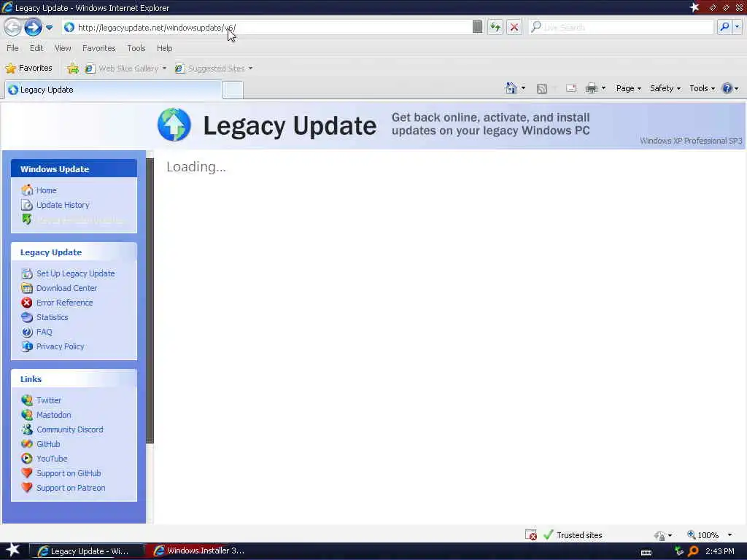Open the Edit menu
Viewport: 747px width, 560px height.
pyautogui.click(x=36, y=48)
